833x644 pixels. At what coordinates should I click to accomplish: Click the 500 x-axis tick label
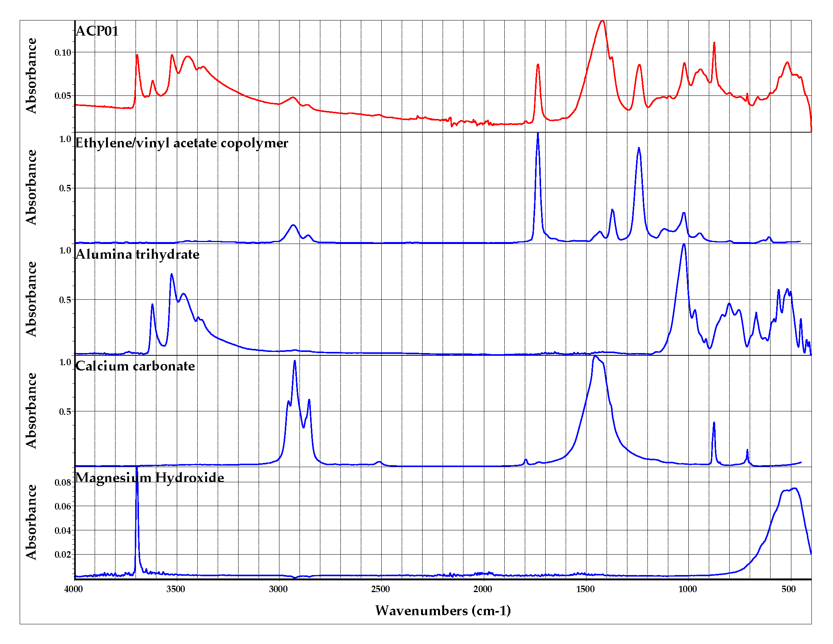click(789, 589)
